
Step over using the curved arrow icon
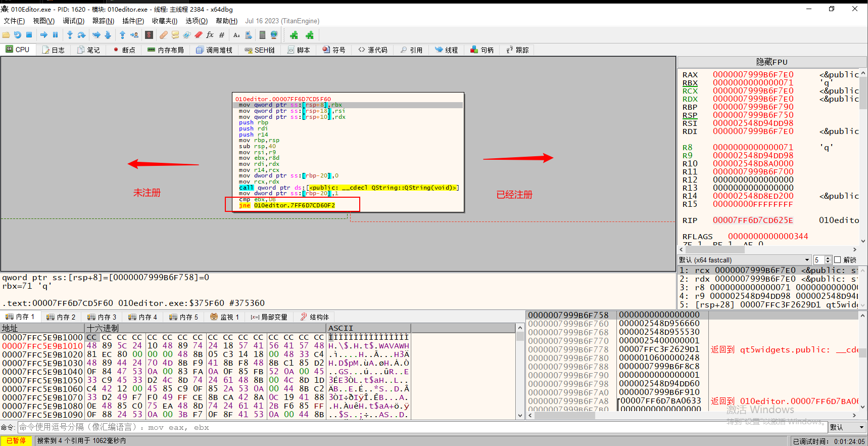click(x=81, y=35)
